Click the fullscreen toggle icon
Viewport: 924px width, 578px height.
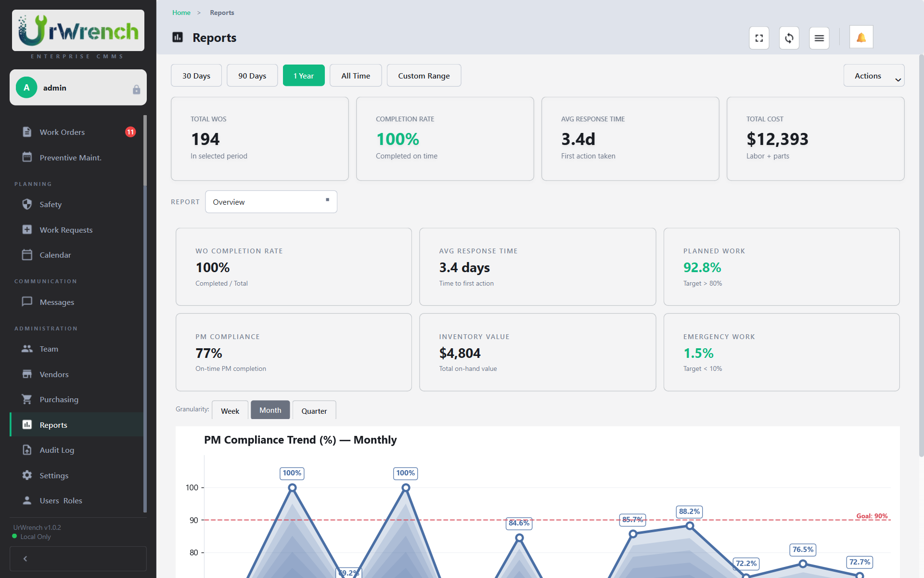coord(759,38)
